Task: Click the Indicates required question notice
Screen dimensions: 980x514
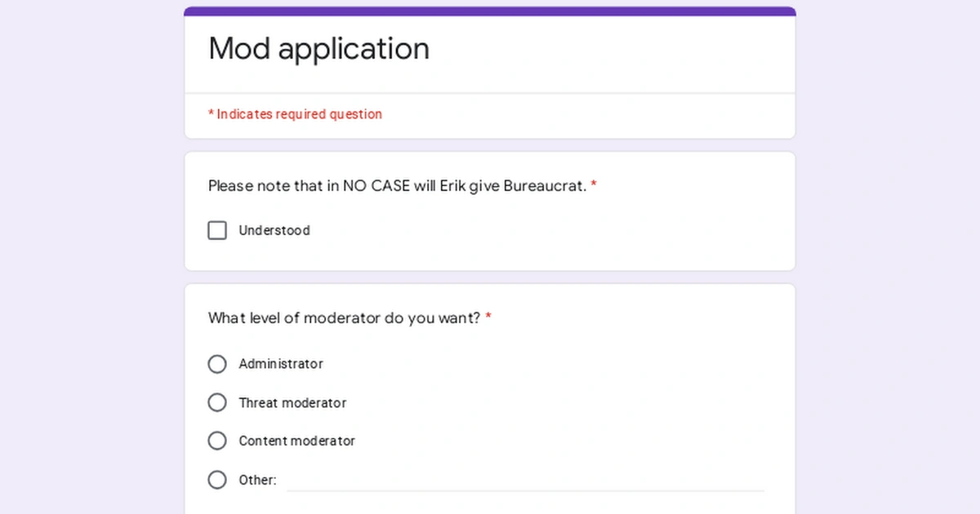Action: tap(295, 114)
